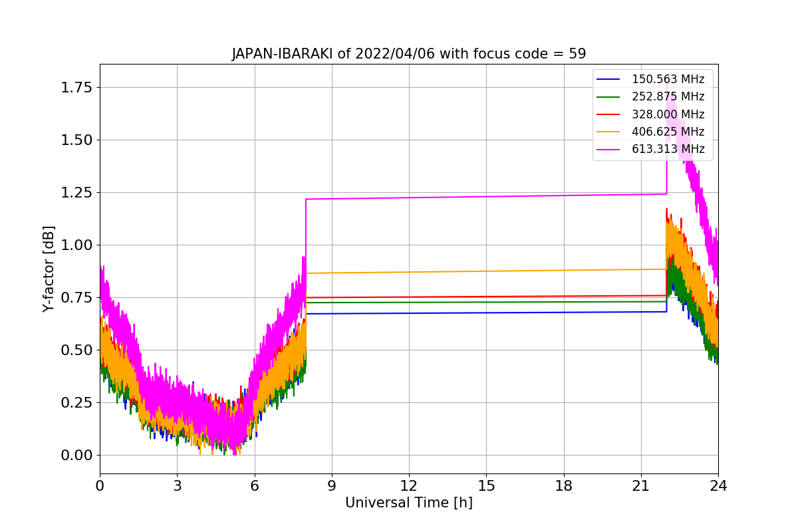Click the flat orange 406.625 MHz line segment

486,271
